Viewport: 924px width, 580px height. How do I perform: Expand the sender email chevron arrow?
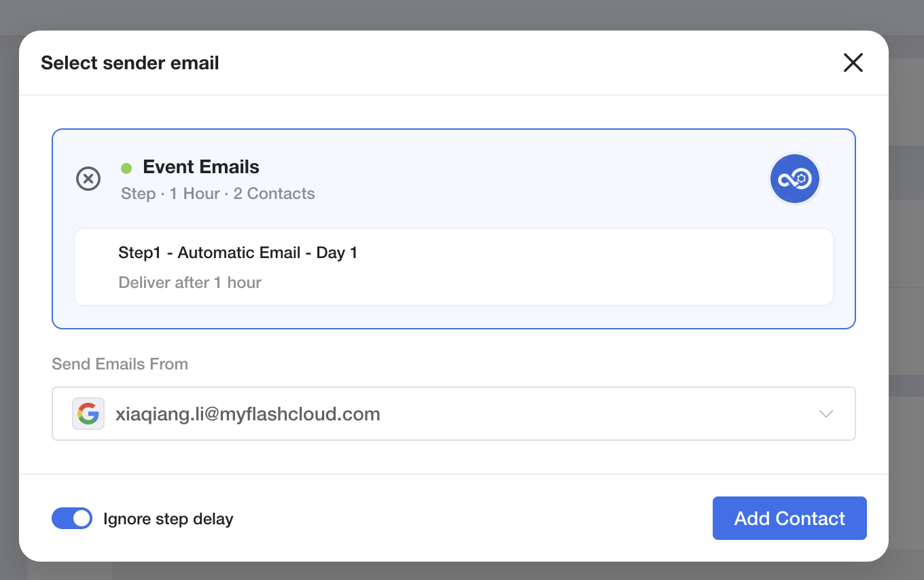826,414
